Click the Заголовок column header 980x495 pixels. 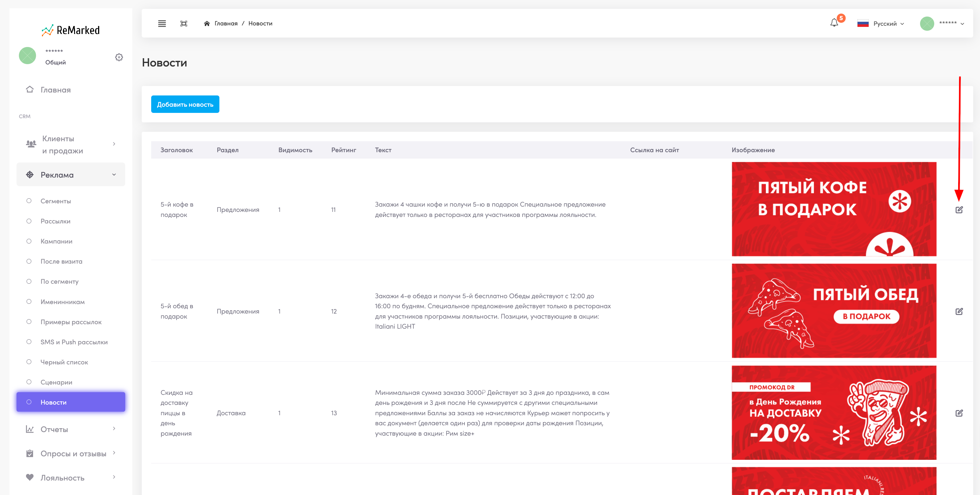(177, 150)
